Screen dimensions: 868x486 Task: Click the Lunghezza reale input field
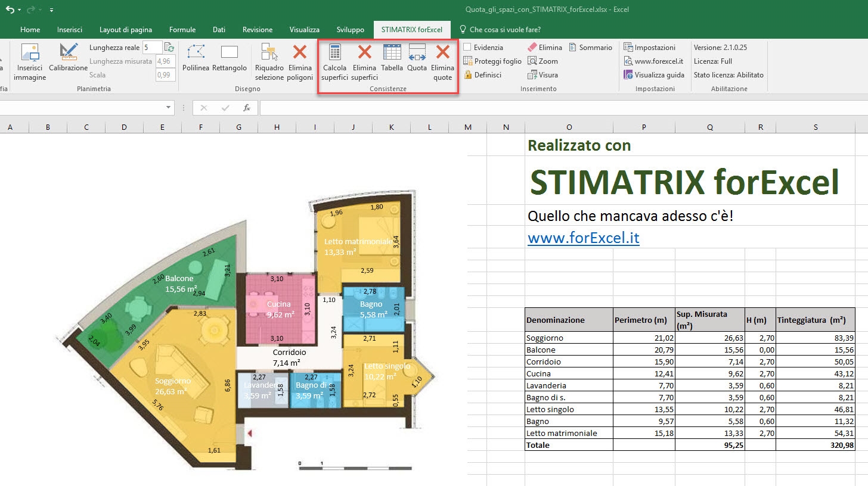(x=152, y=47)
